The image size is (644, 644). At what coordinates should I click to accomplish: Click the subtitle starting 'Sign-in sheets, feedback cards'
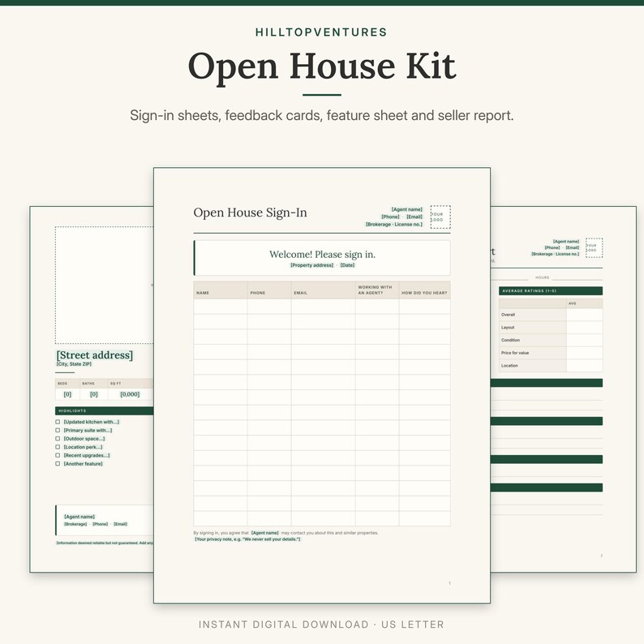(x=321, y=115)
